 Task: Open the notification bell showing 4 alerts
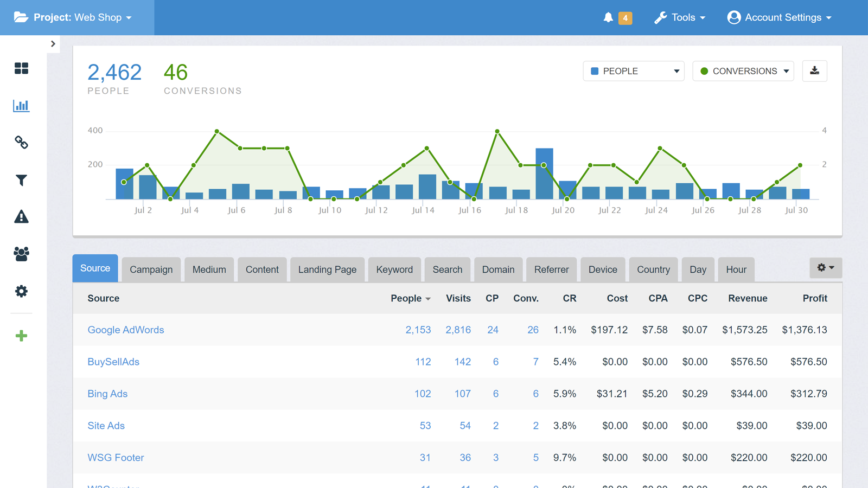point(609,17)
